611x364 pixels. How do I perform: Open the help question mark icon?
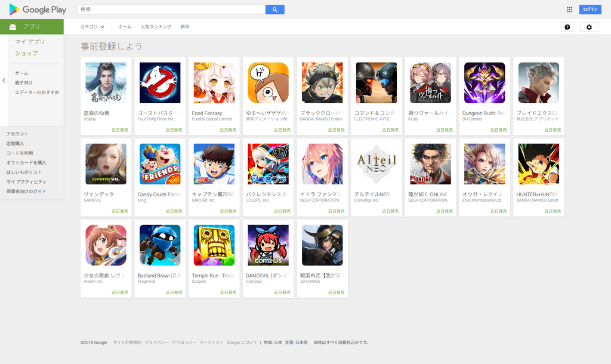pos(567,27)
